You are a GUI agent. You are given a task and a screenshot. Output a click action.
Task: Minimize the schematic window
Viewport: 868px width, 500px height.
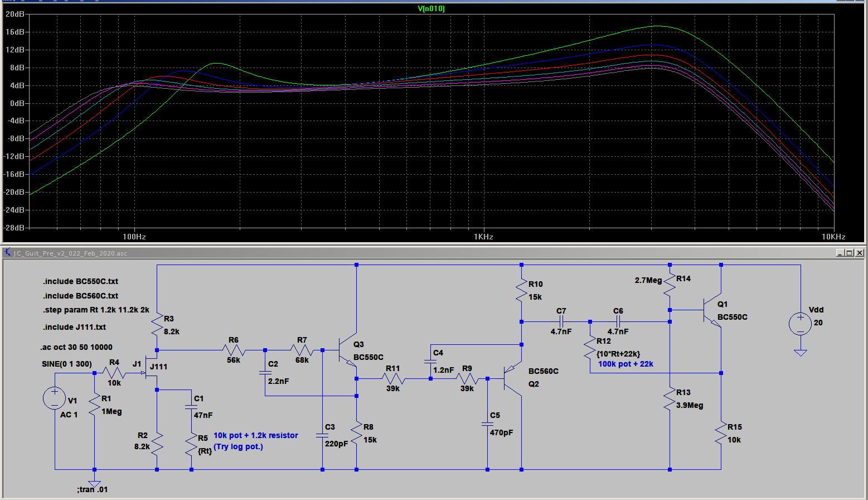click(840, 253)
